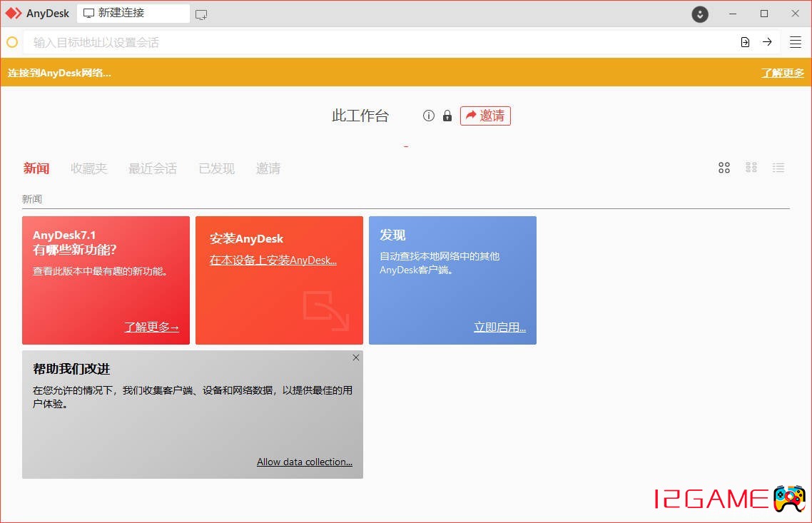The image size is (812, 523).
Task: Click 立即启用... on 发现 card
Action: (x=499, y=327)
